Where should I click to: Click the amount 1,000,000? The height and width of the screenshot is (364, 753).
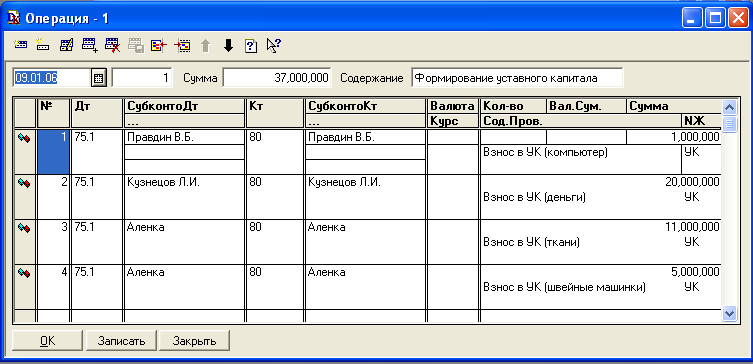pyautogui.click(x=695, y=137)
